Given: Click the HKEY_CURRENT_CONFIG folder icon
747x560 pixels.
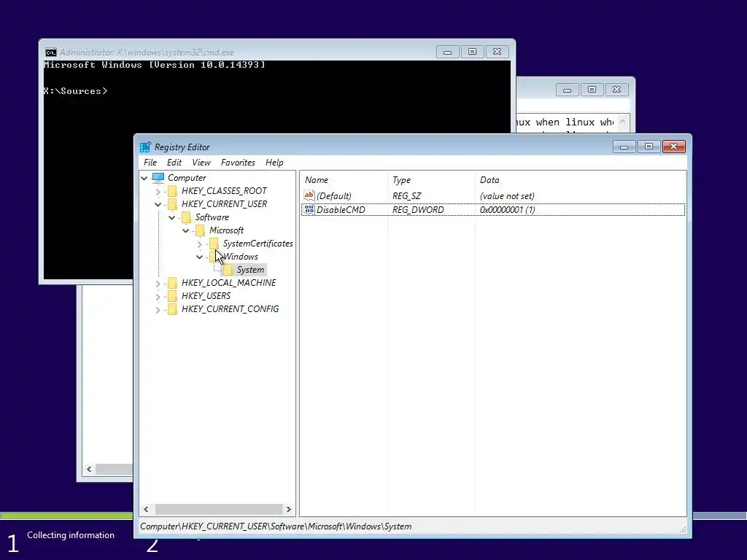Looking at the screenshot, I should (172, 309).
